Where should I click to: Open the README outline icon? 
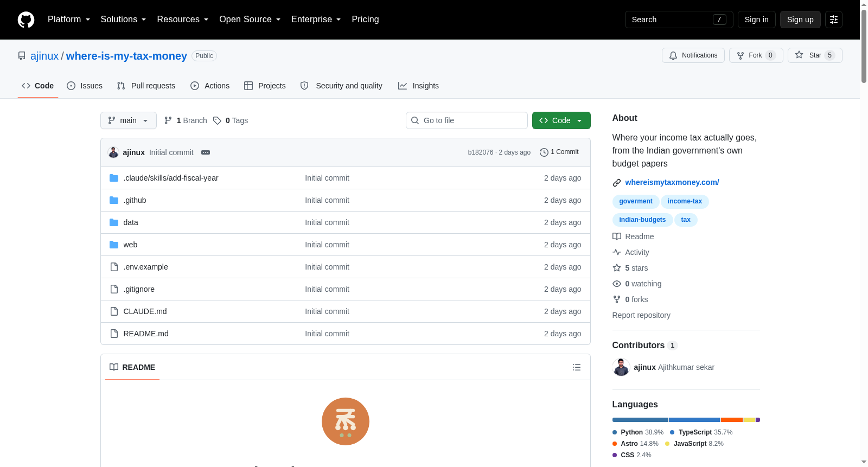pos(577,367)
